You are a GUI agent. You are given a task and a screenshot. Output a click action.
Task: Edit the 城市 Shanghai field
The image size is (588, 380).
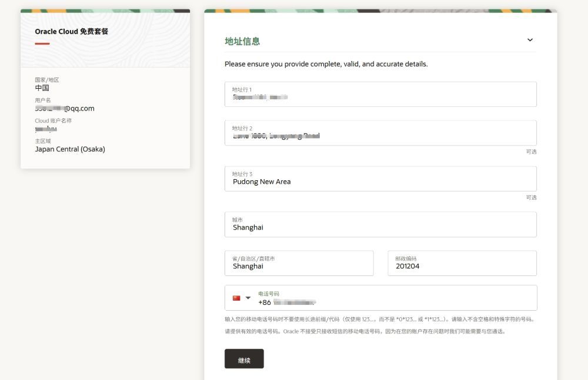point(380,224)
